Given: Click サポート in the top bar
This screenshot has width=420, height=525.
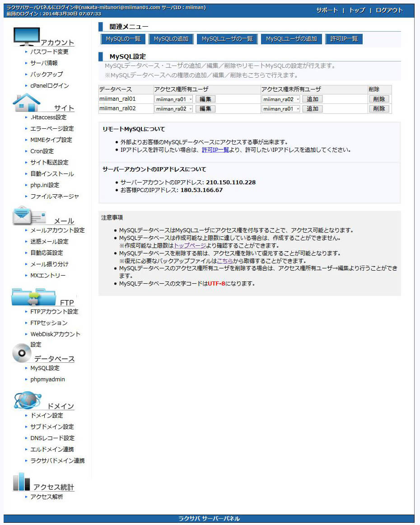Looking at the screenshot, I should click(327, 10).
